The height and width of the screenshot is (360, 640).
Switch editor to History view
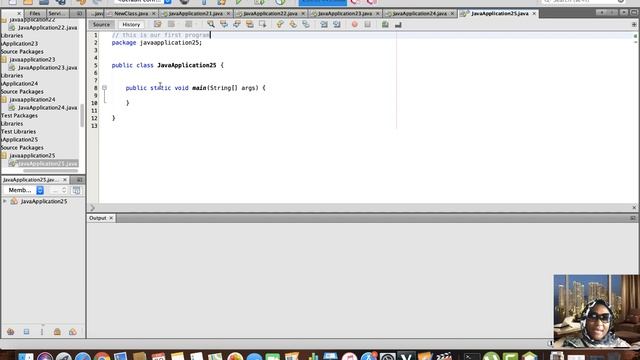click(x=131, y=24)
